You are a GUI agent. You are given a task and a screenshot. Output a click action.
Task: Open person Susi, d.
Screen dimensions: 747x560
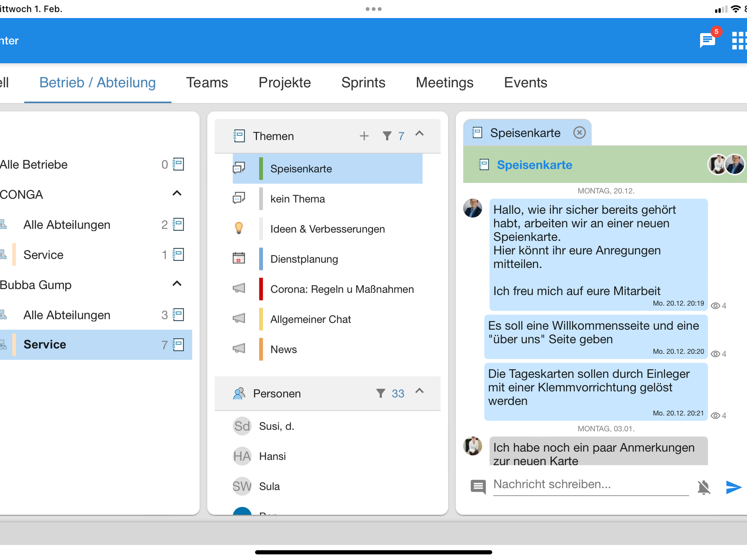[x=328, y=426]
